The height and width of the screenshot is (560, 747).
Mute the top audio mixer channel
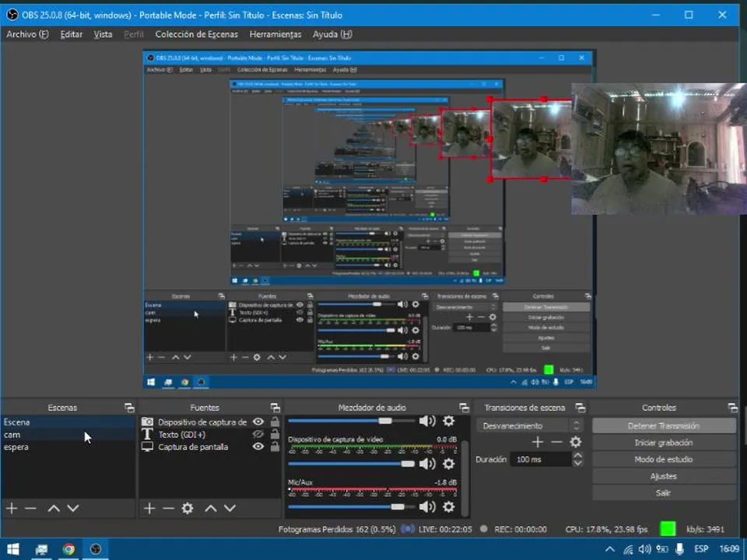coord(427,421)
